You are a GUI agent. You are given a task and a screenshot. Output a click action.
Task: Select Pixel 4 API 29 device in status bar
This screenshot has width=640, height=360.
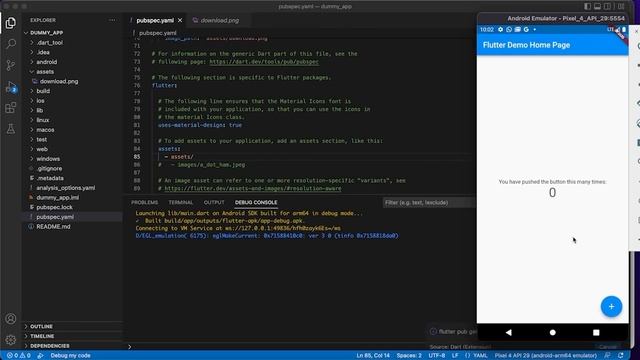coord(546,356)
